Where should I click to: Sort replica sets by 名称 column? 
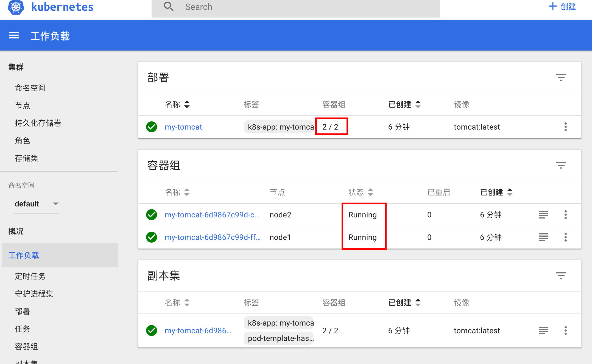[177, 303]
